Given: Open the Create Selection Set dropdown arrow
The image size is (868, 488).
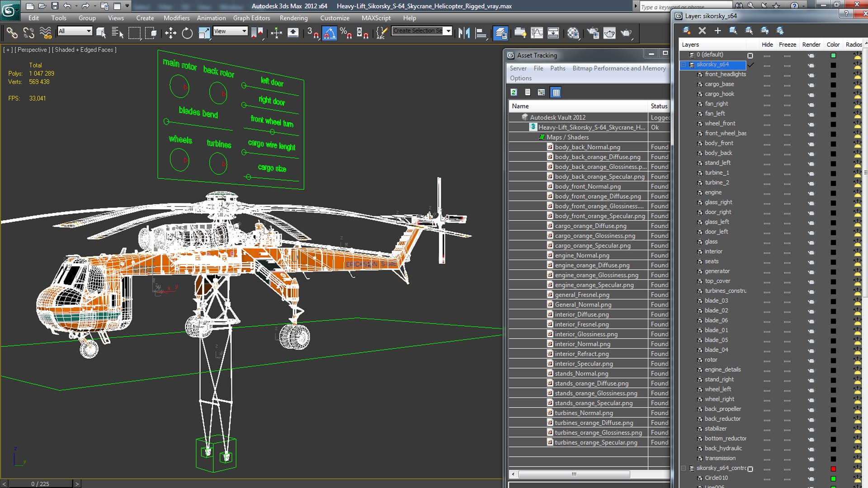Looking at the screenshot, I should [448, 31].
